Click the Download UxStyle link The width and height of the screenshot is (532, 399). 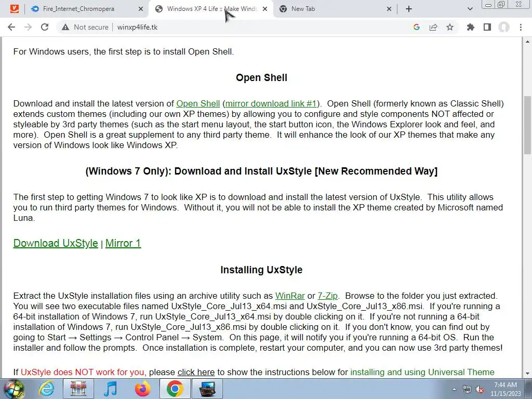(56, 243)
